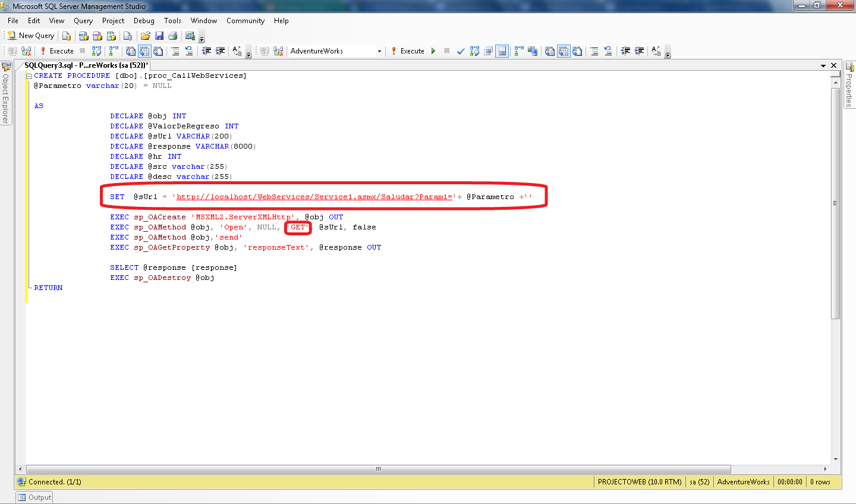Click the New Query toolbar button
The width and height of the screenshot is (856, 504).
31,36
